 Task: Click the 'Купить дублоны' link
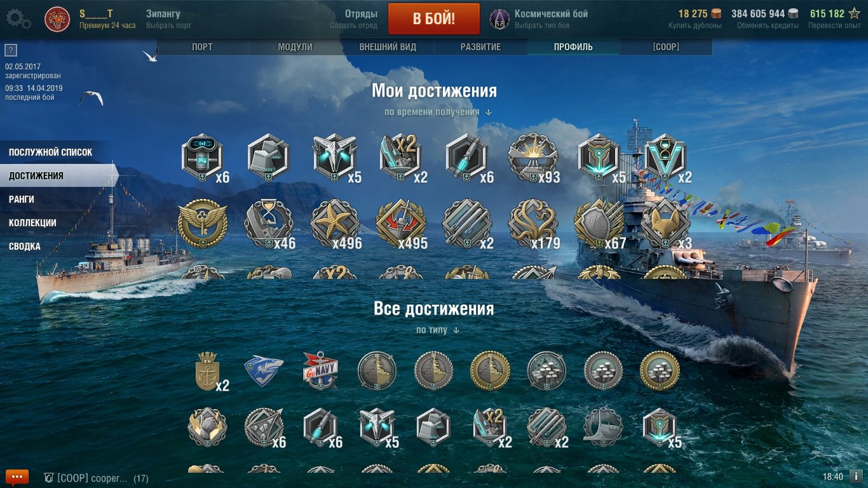(695, 25)
